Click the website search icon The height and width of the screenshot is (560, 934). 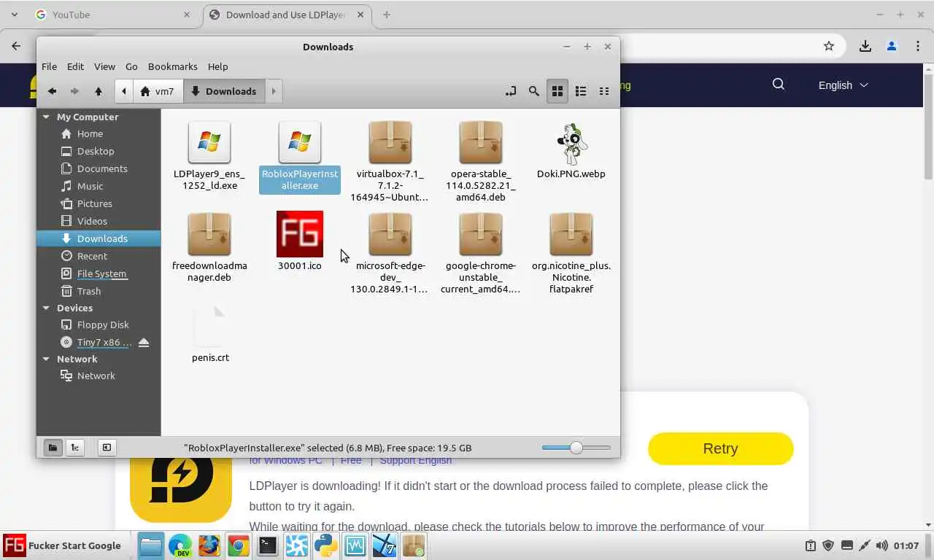tap(779, 85)
